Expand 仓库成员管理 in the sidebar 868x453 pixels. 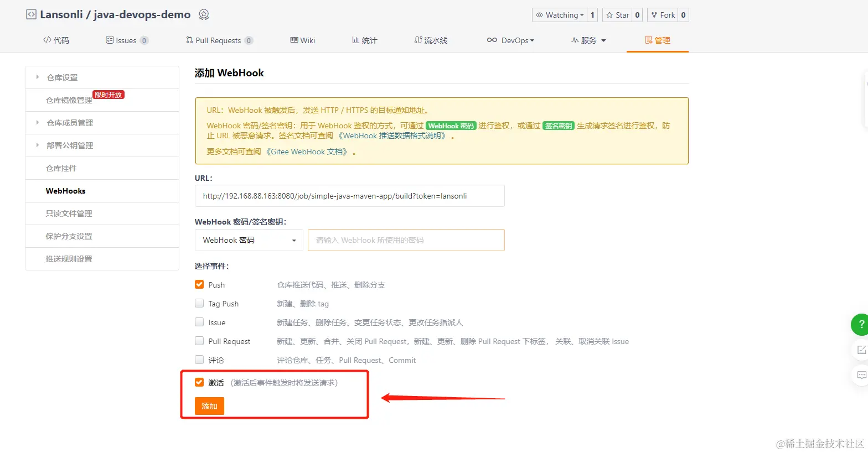pos(102,123)
